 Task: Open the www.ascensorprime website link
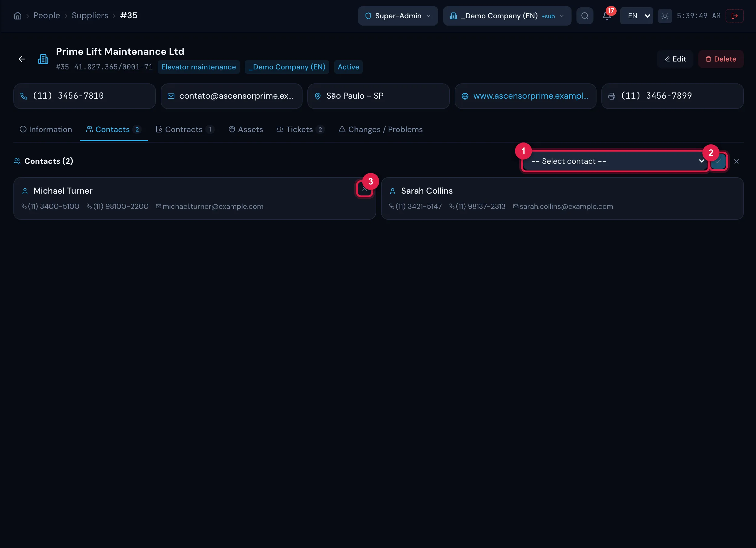click(x=531, y=96)
